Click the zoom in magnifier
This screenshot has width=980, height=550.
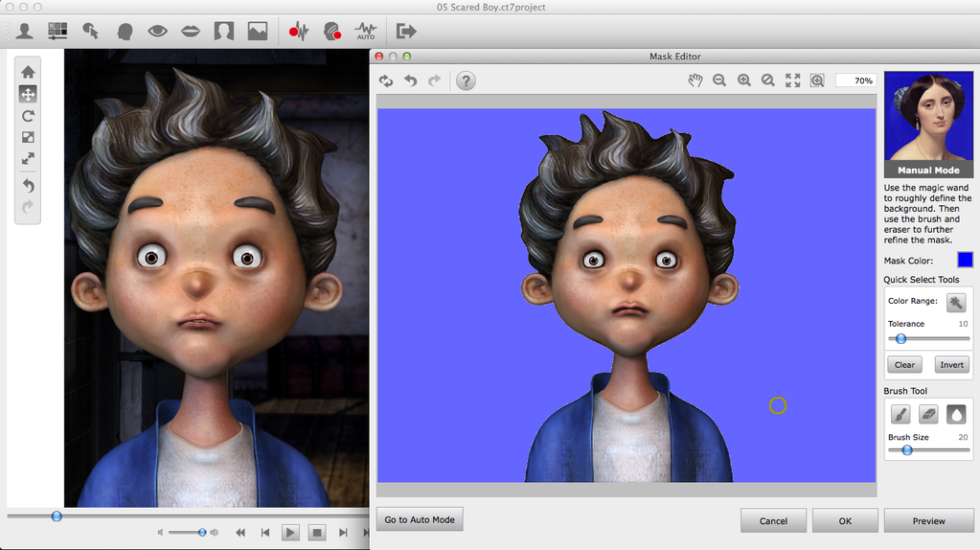coord(743,80)
